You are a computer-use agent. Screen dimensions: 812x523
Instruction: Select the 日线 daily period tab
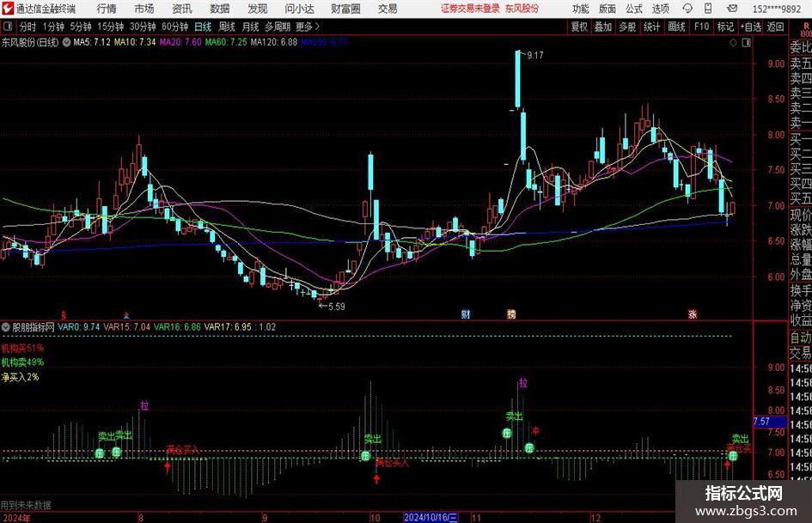pos(203,27)
